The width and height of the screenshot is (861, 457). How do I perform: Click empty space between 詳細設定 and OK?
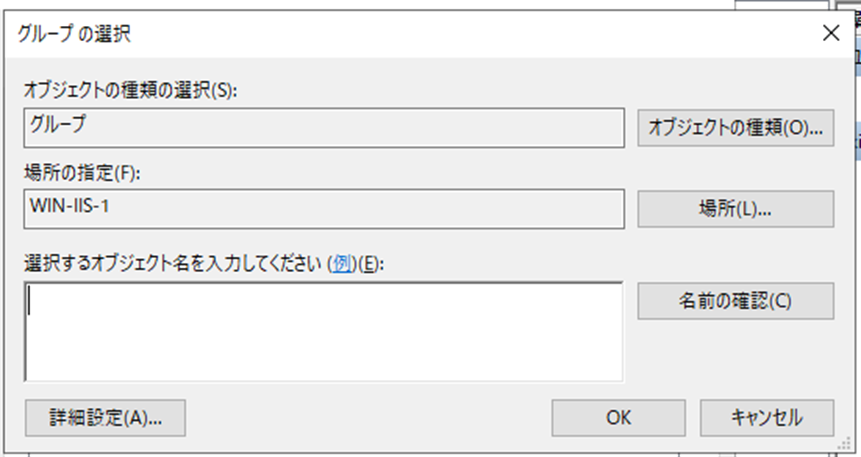pyautogui.click(x=370, y=417)
